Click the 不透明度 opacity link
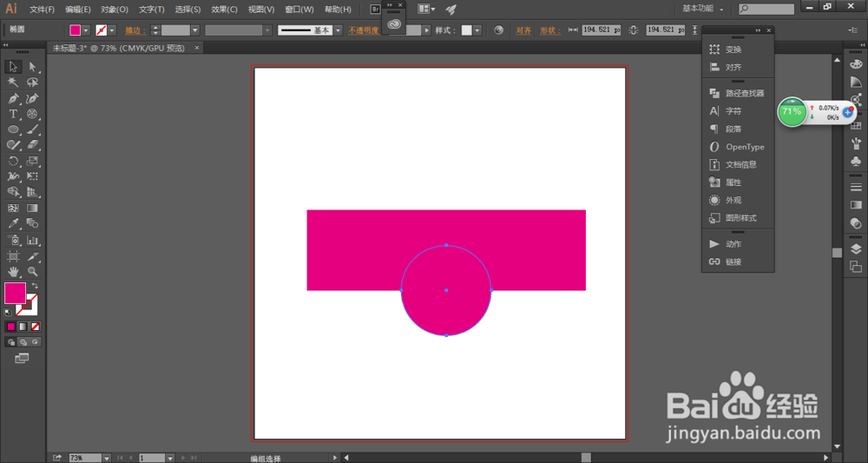The width and height of the screenshot is (868, 463). (x=364, y=30)
